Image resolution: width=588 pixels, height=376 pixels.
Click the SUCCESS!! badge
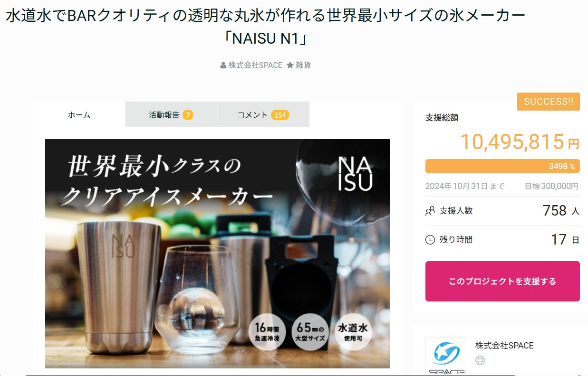click(549, 102)
